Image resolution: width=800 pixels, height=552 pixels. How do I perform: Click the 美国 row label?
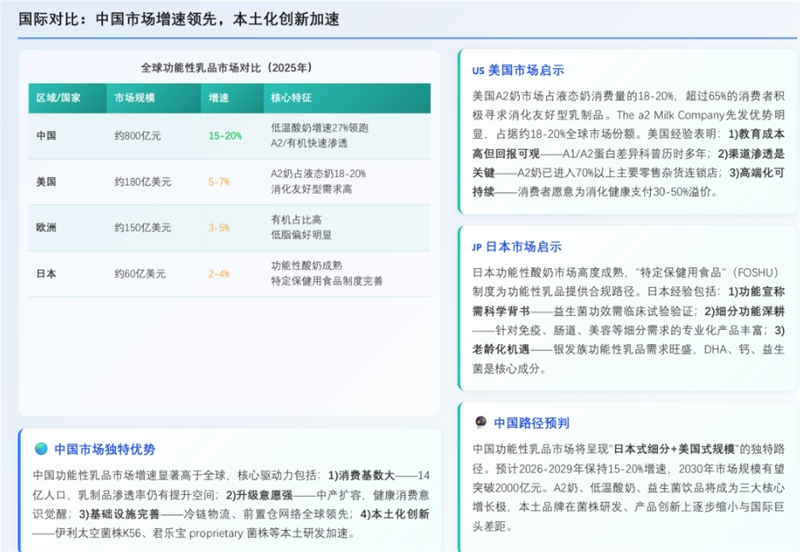(x=46, y=182)
